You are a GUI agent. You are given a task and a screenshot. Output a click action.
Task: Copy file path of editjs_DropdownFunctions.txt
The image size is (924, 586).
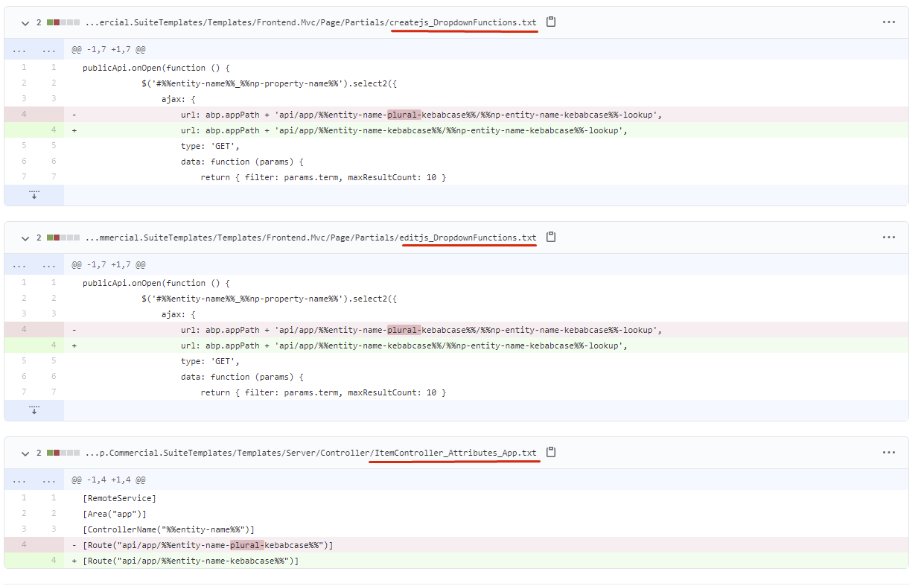click(551, 238)
